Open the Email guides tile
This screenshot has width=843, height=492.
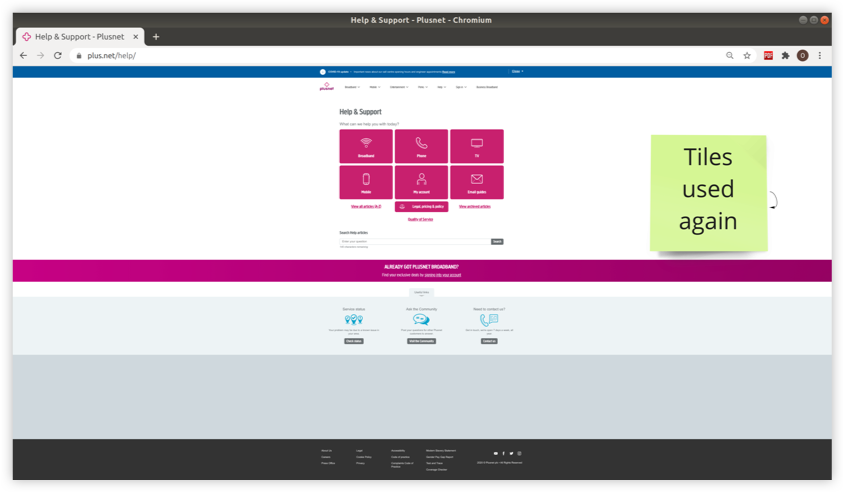pyautogui.click(x=477, y=182)
